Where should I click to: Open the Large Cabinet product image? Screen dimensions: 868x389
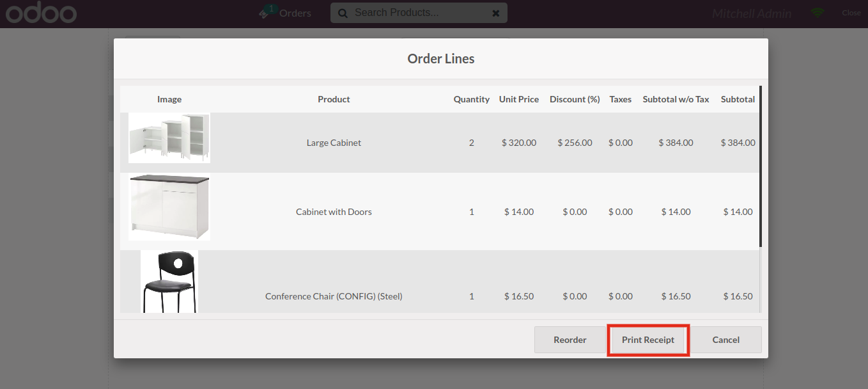169,138
